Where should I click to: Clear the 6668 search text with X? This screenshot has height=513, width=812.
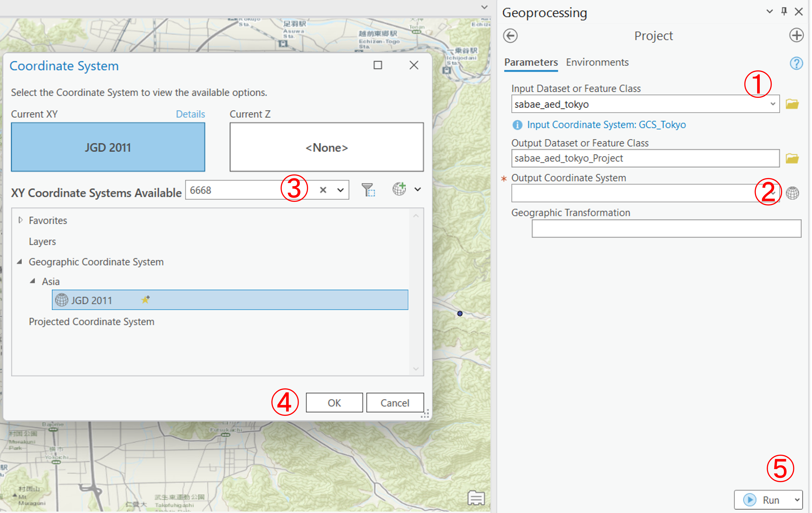[x=323, y=190]
